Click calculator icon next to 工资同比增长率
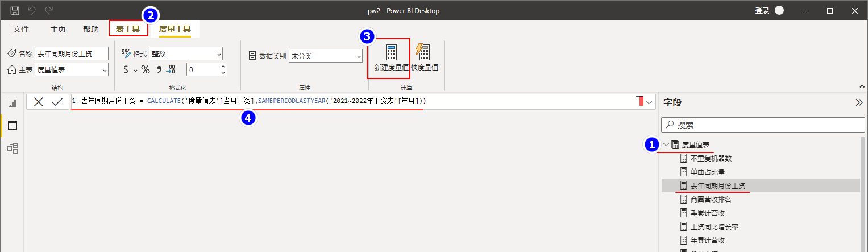Screen dimensions: 868x252 [684, 226]
